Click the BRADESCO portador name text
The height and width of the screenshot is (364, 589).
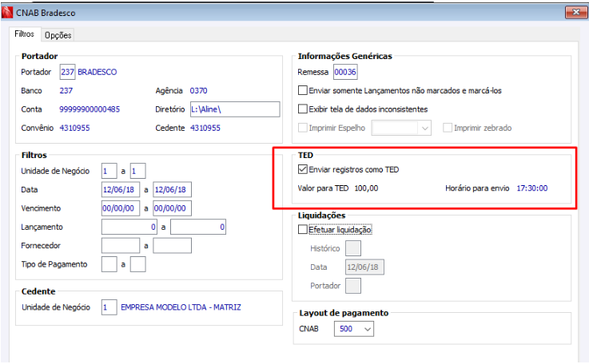click(98, 72)
